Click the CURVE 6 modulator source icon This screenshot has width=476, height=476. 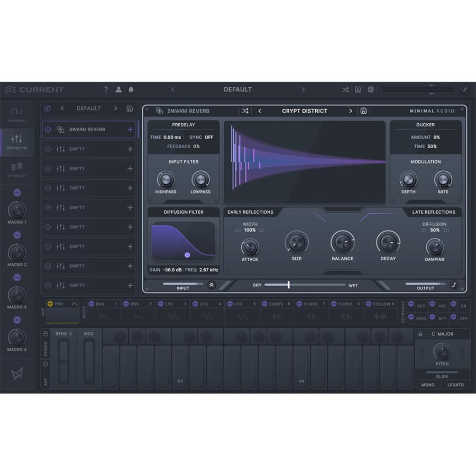click(x=264, y=304)
